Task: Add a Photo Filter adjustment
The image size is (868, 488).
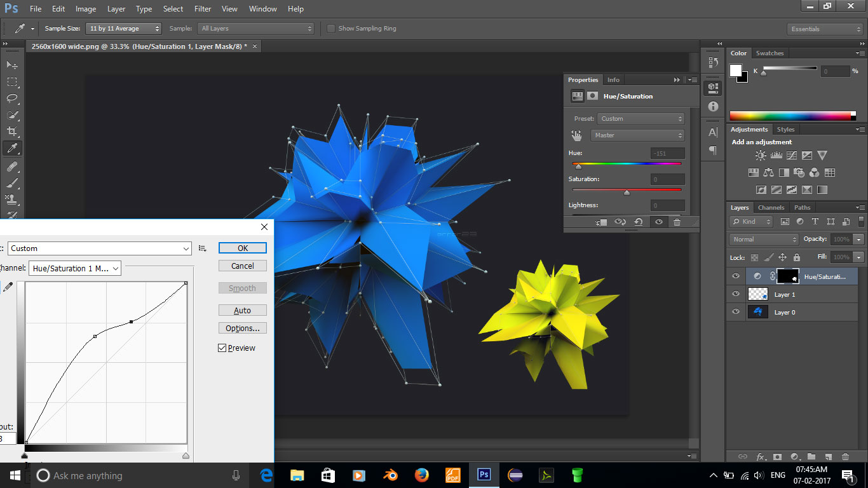Action: 799,172
